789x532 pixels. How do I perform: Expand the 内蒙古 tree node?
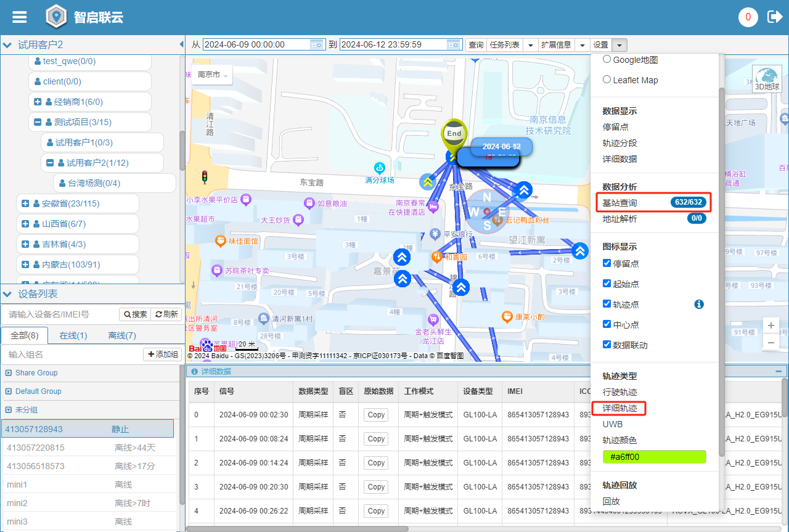click(x=25, y=264)
